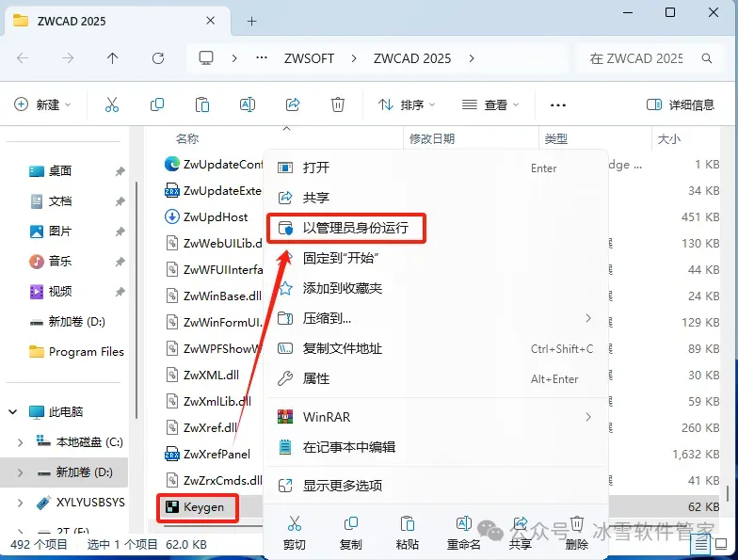Click the 在 ZWCAD 2025 search box
Image resolution: width=738 pixels, height=560 pixels.
(x=650, y=58)
